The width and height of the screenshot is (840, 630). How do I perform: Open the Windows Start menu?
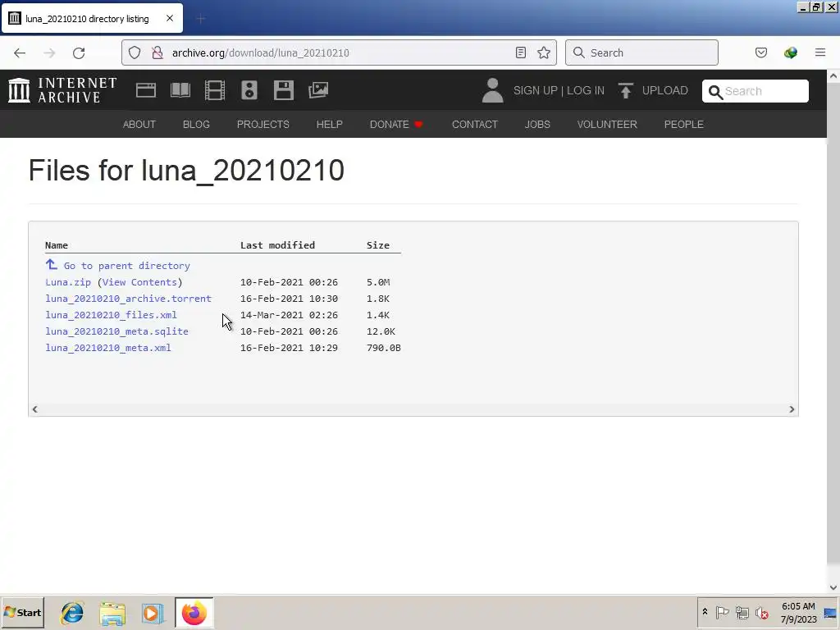(22, 612)
